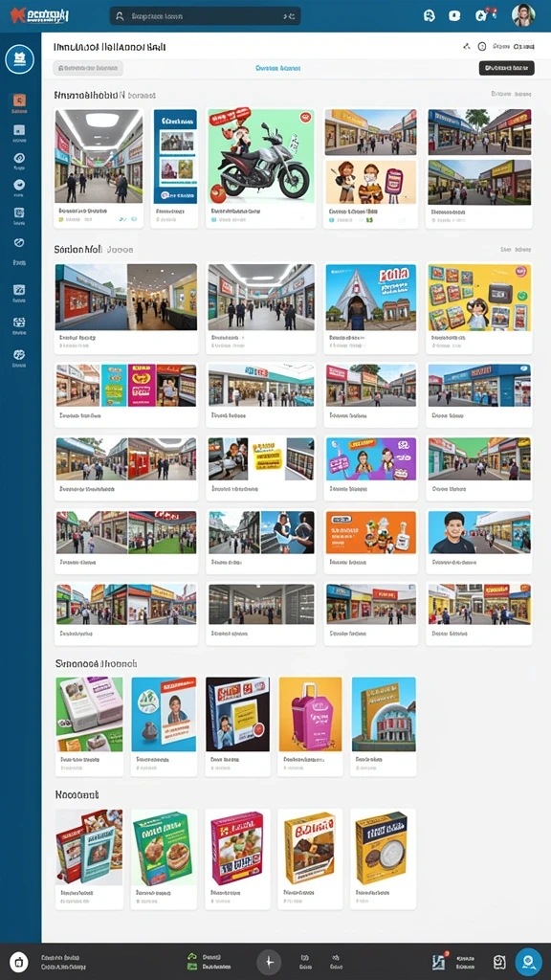Click the small icon inside the search field's right end
Image resolution: width=551 pixels, height=980 pixels.
[x=289, y=16]
